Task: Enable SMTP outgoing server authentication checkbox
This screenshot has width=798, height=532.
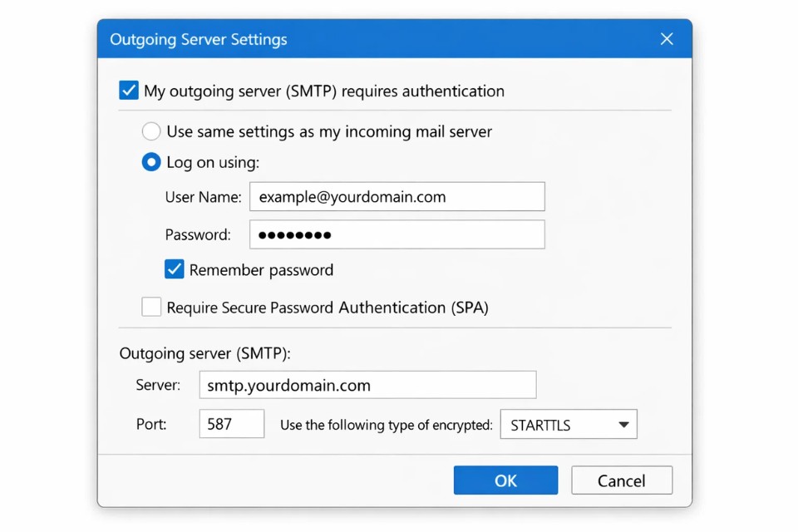Action: (x=128, y=91)
